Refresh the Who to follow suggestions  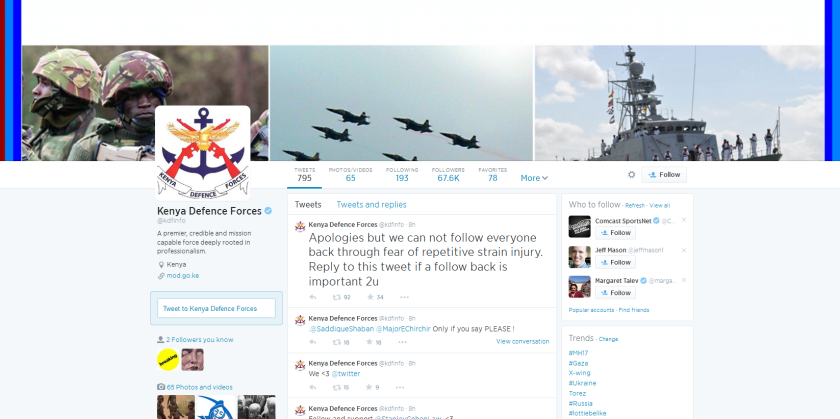(x=635, y=206)
